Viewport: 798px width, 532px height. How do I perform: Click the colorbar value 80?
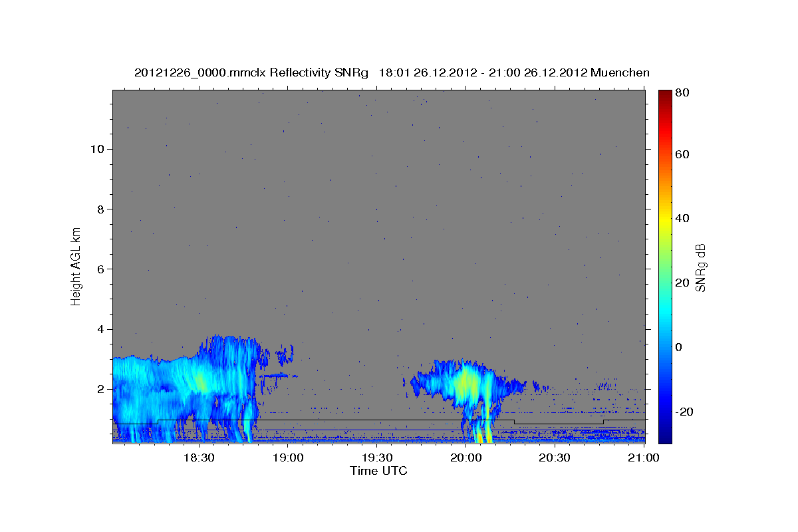point(684,94)
